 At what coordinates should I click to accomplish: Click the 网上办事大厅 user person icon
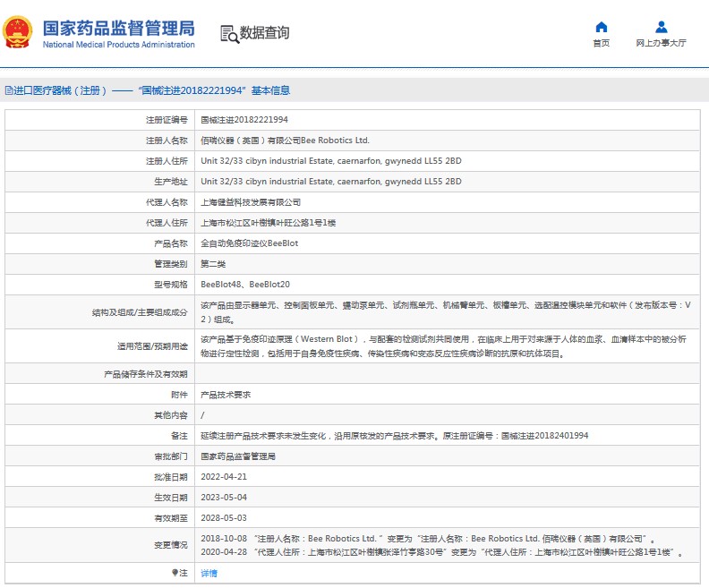(x=661, y=27)
